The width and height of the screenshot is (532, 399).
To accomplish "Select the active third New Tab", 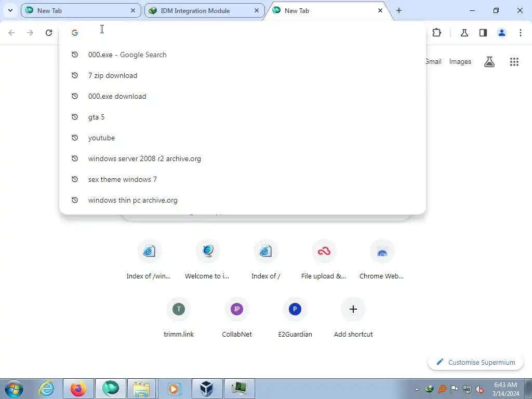I will pyautogui.click(x=328, y=10).
